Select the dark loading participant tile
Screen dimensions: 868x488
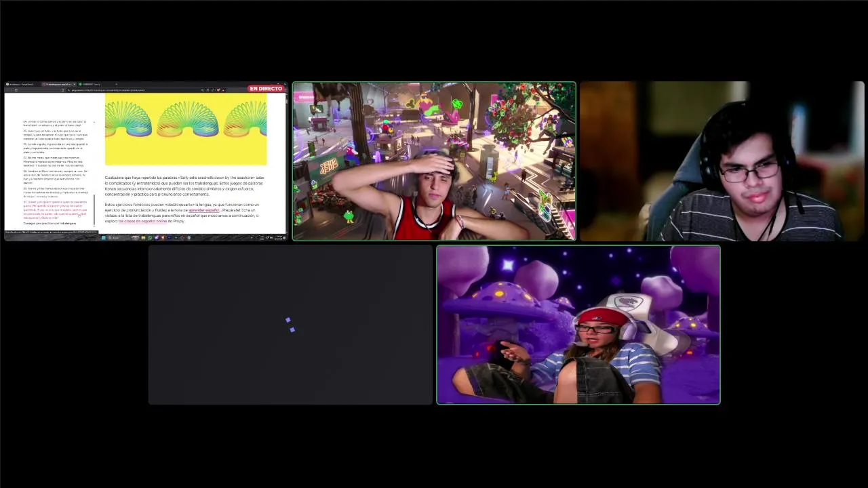290,325
